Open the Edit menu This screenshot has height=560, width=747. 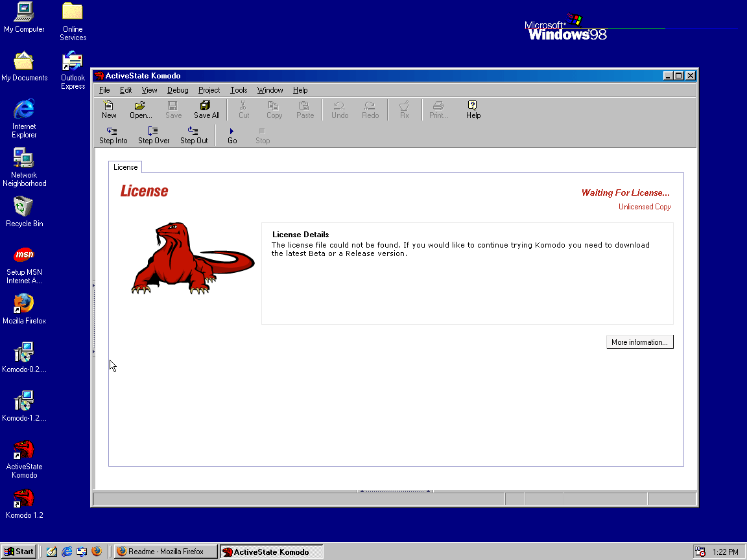[126, 90]
